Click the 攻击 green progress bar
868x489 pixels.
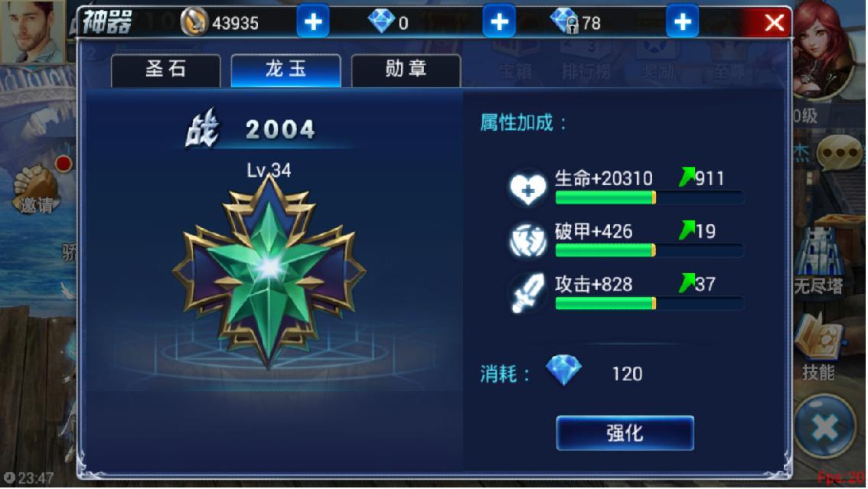[x=650, y=303]
